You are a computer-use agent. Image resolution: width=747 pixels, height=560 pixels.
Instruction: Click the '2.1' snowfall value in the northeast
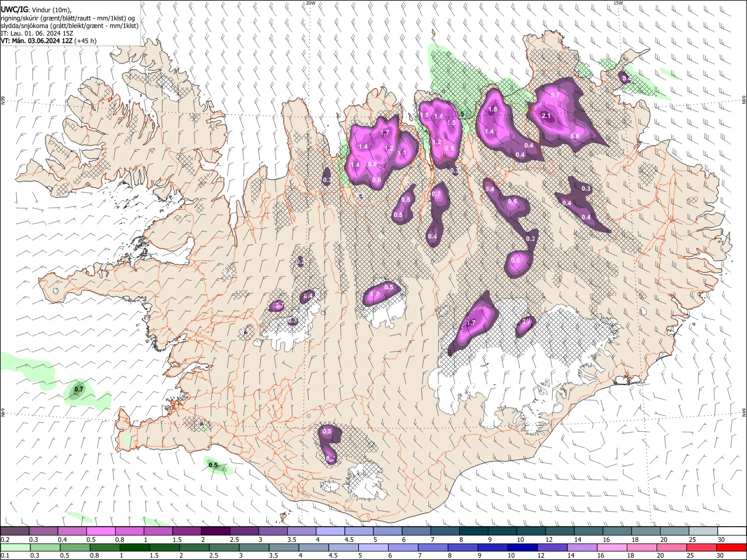(546, 116)
